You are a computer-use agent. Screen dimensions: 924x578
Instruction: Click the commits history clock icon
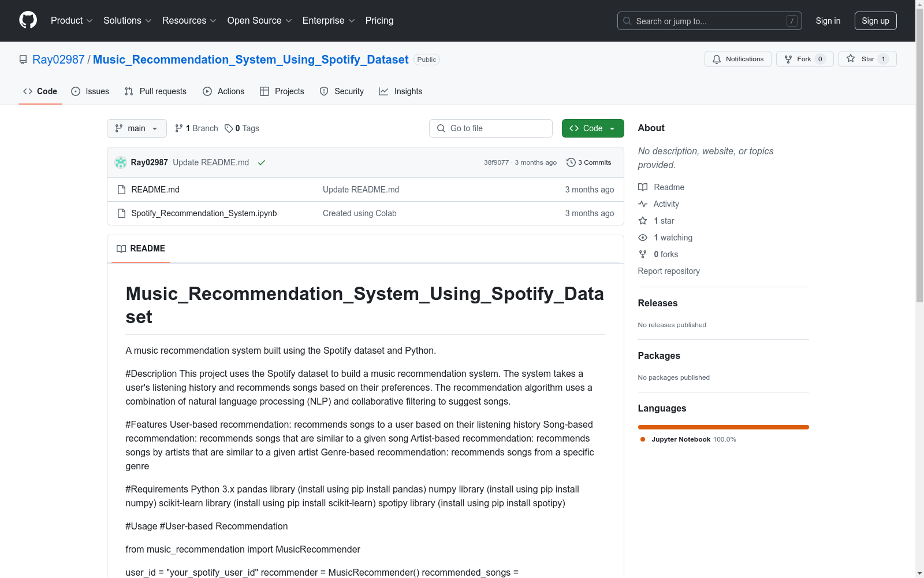(x=571, y=162)
